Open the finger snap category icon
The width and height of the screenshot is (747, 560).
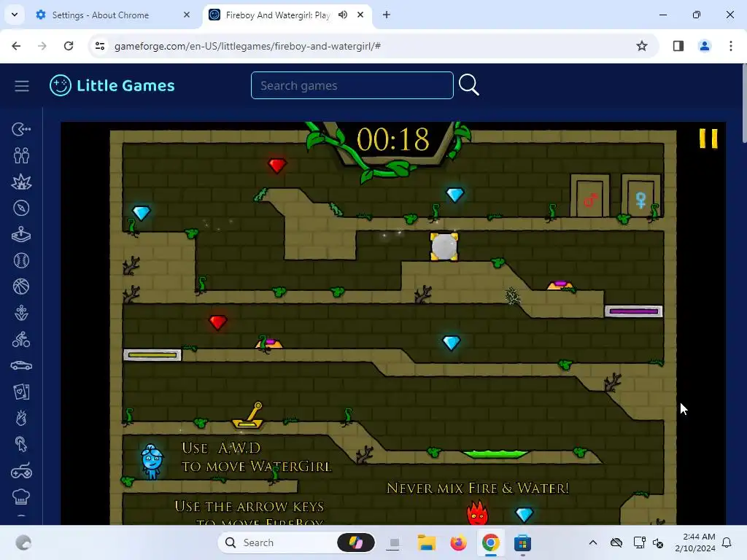click(21, 418)
